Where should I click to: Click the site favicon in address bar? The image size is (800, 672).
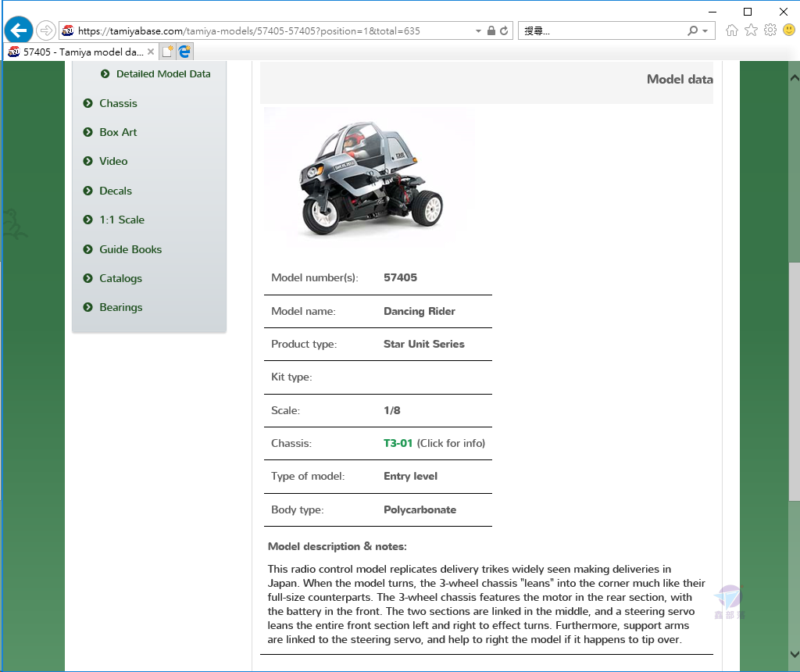coord(68,31)
